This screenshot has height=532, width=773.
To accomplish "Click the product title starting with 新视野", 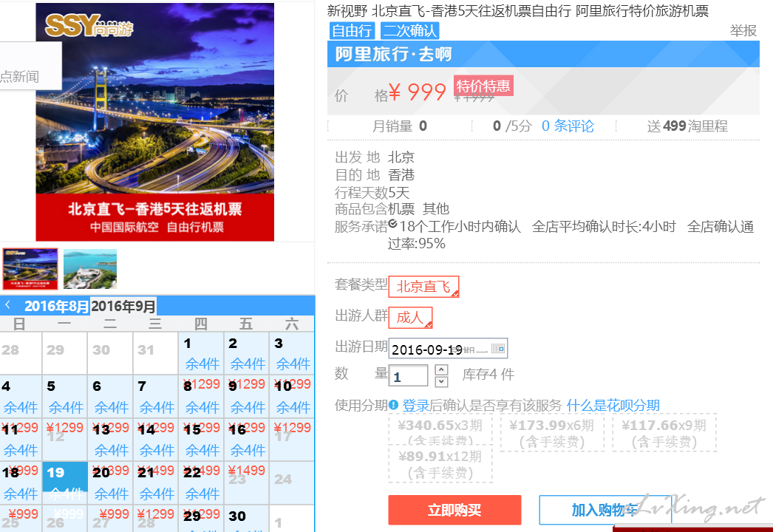I will [517, 10].
